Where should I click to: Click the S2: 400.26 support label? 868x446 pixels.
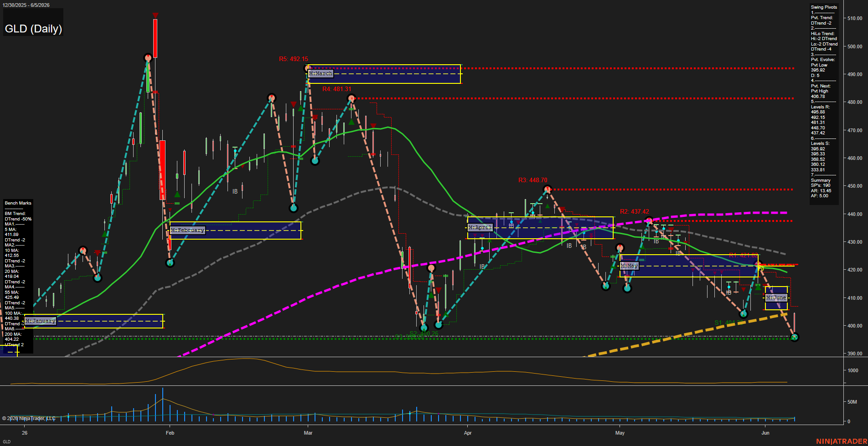pos(424,333)
